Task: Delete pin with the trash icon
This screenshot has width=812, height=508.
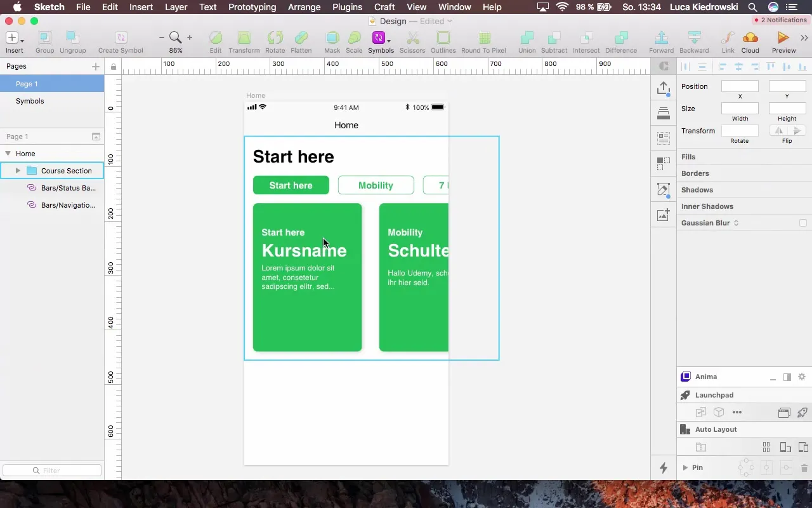Action: click(x=804, y=468)
